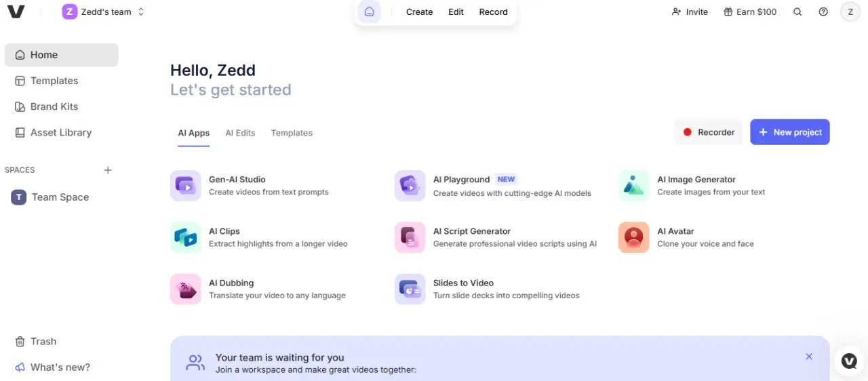Click 'Create videos with cutting-edge AI models'
The image size is (868, 381).
[512, 193]
